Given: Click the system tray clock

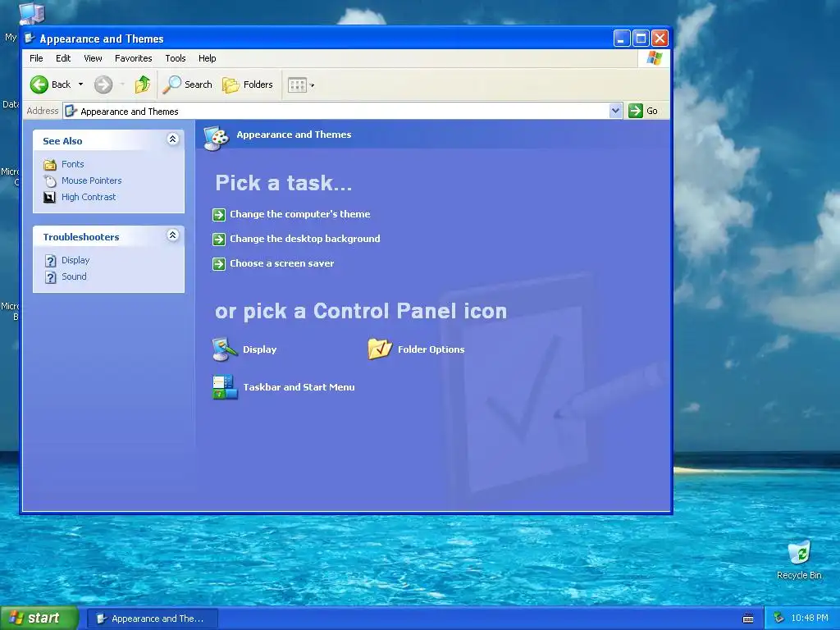Looking at the screenshot, I should (x=810, y=619).
